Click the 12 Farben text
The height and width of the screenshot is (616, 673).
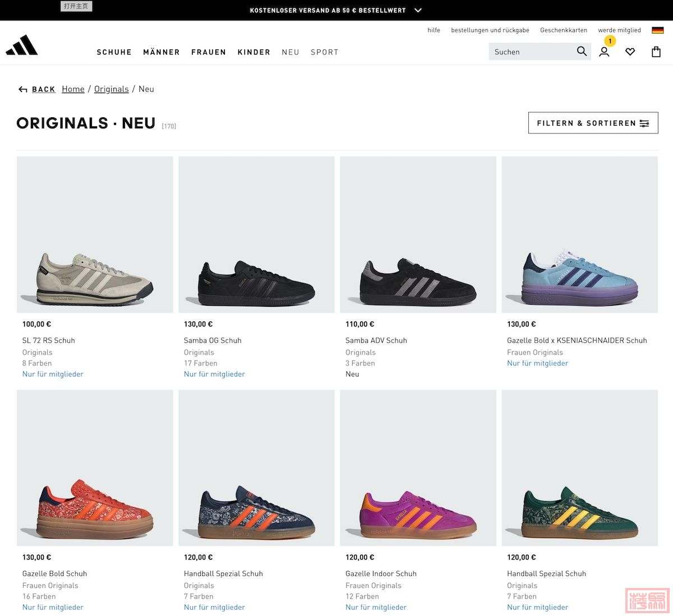362,597
